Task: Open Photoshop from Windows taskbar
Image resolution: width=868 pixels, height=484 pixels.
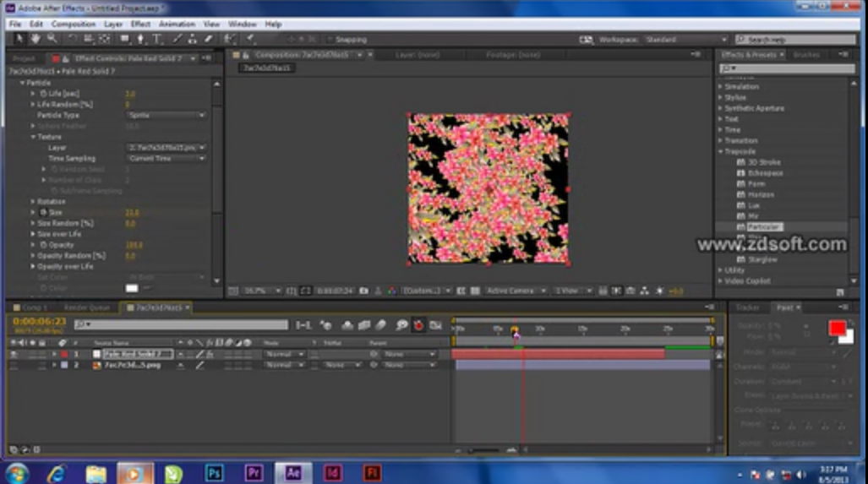Action: [x=214, y=473]
